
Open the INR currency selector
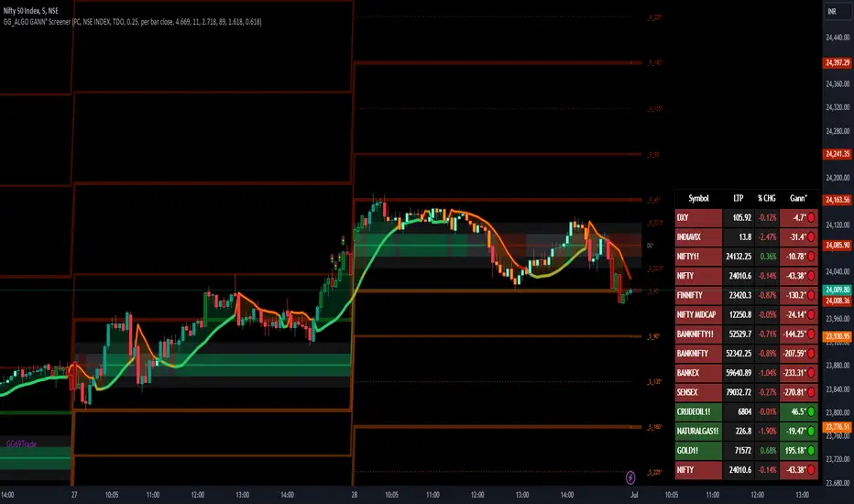click(x=832, y=11)
